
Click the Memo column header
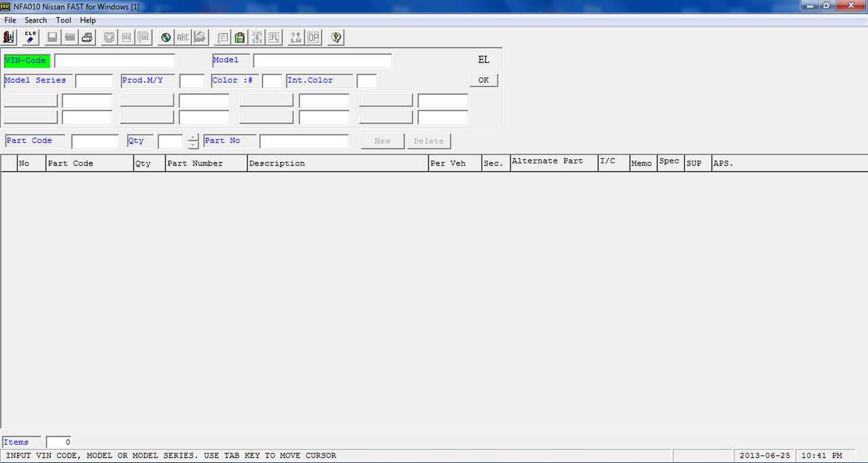click(x=643, y=163)
